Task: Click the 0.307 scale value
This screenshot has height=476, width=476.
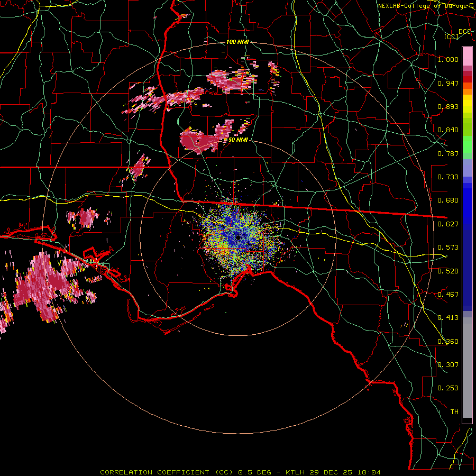Action: point(448,365)
